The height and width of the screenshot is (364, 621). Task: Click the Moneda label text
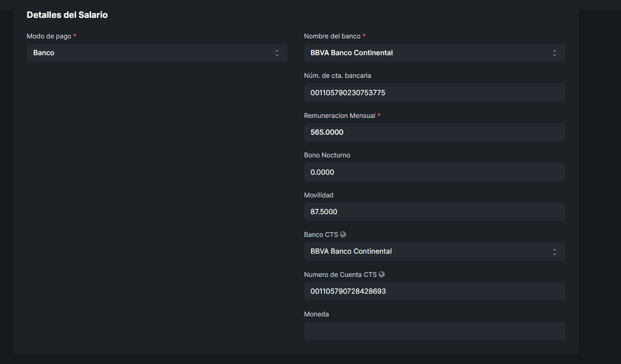pos(316,314)
